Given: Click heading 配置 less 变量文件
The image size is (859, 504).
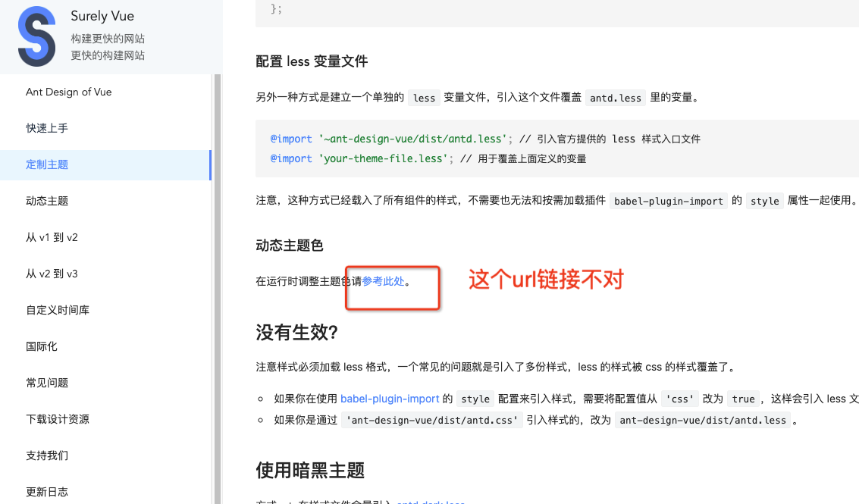Looking at the screenshot, I should 312,61.
